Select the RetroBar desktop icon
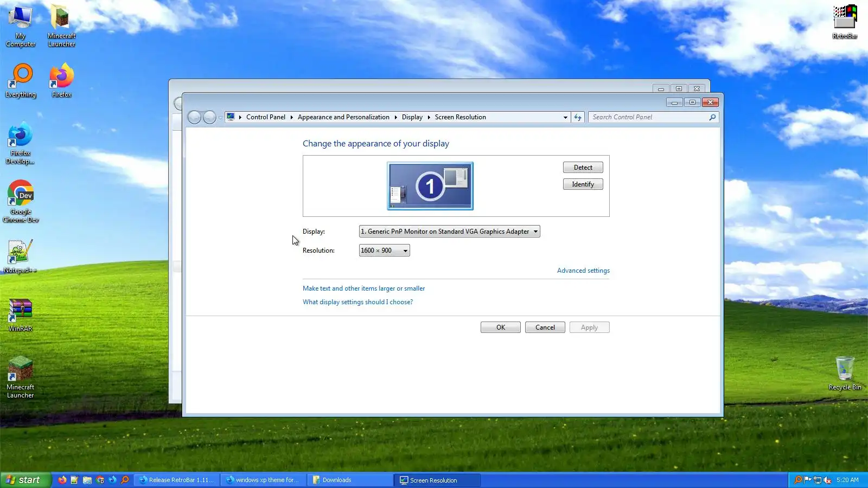 [x=845, y=22]
